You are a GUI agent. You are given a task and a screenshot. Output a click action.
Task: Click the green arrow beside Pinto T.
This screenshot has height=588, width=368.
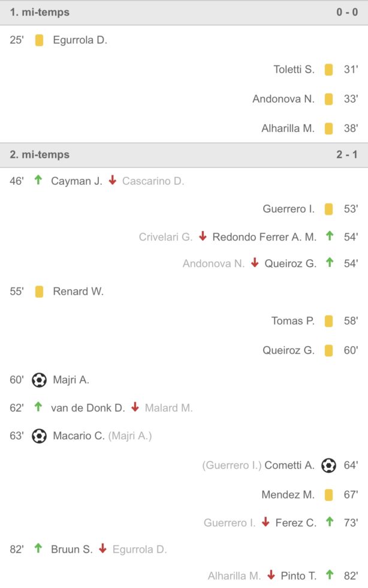[x=329, y=575]
